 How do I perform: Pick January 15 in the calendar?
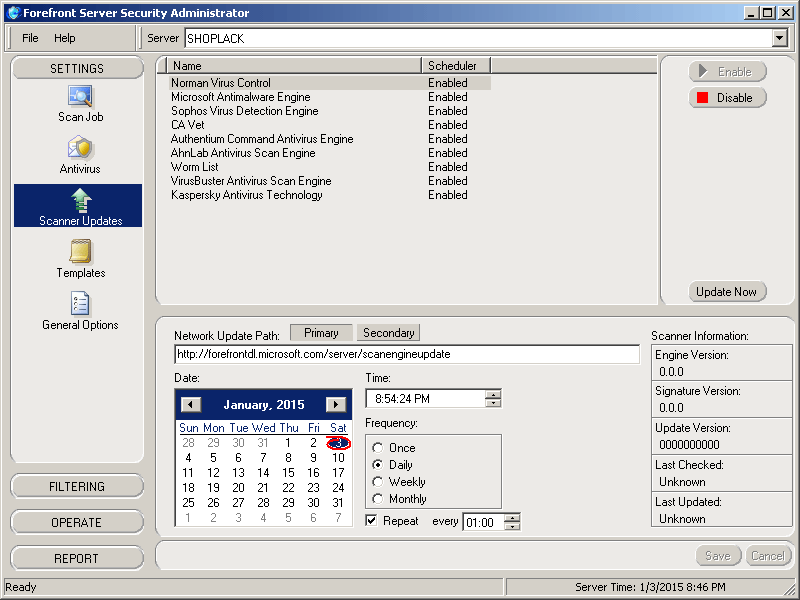pyautogui.click(x=288, y=473)
